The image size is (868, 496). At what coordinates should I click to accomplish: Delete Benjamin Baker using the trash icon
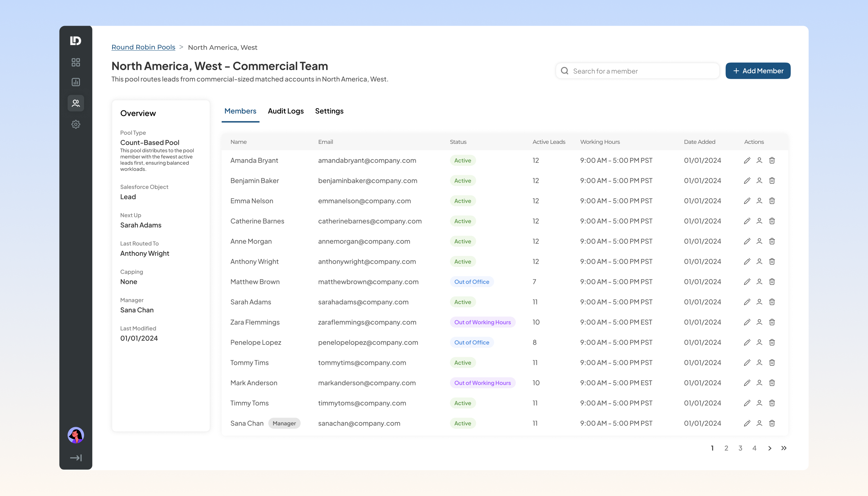[x=772, y=180]
